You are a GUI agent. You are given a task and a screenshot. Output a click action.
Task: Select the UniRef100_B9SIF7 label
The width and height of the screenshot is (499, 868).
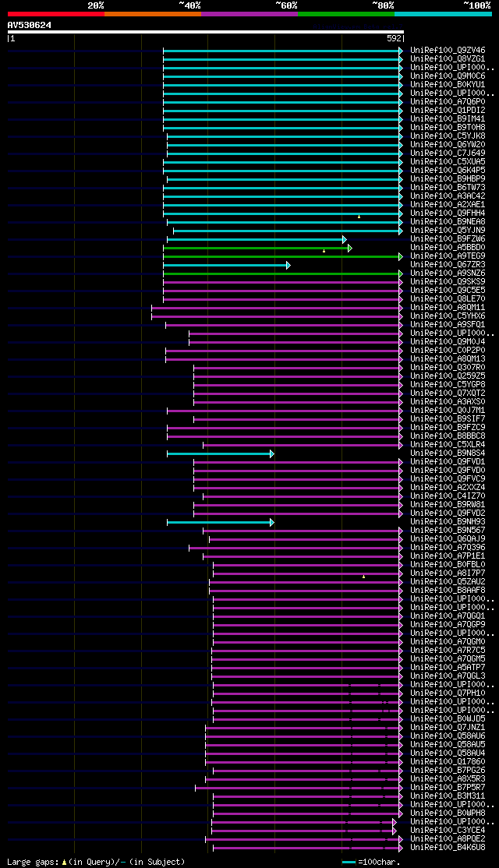448,419
